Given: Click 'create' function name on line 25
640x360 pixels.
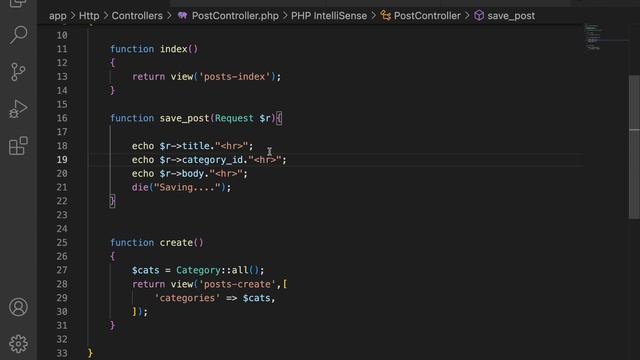Looking at the screenshot, I should [176, 243].
